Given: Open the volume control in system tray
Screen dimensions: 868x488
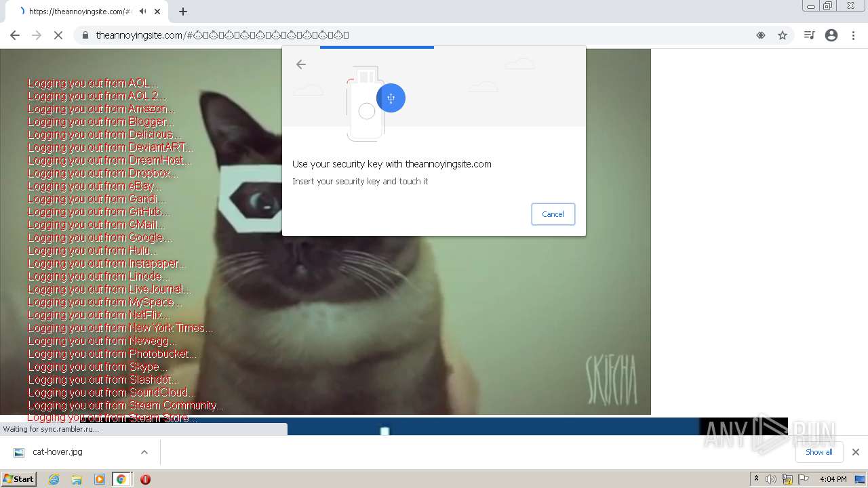Looking at the screenshot, I should [771, 479].
